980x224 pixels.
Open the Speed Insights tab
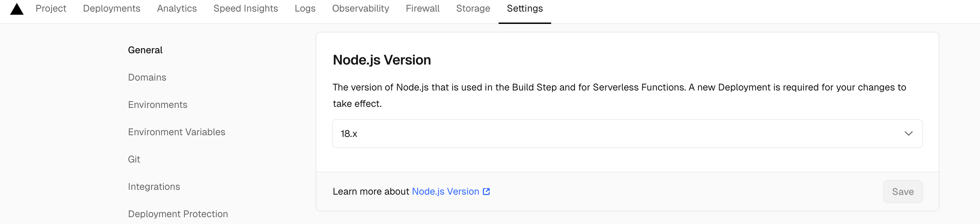tap(246, 9)
